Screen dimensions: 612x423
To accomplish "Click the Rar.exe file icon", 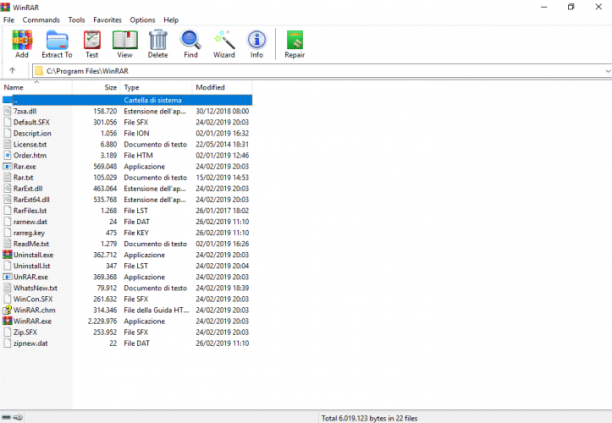I will coord(7,166).
